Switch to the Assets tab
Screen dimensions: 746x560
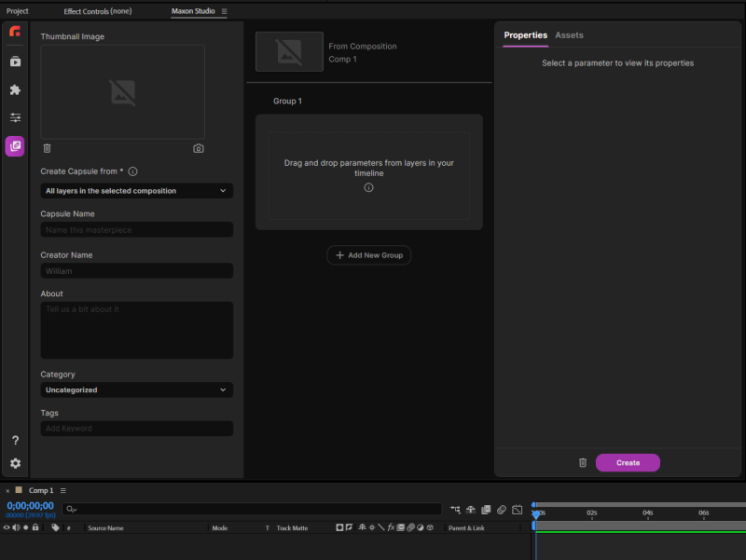569,35
